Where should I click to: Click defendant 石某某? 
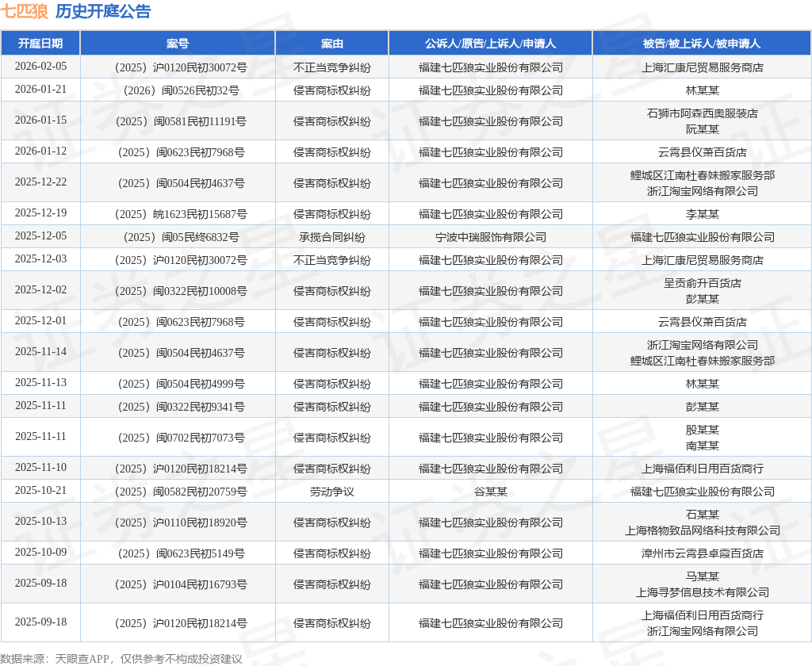click(x=702, y=515)
